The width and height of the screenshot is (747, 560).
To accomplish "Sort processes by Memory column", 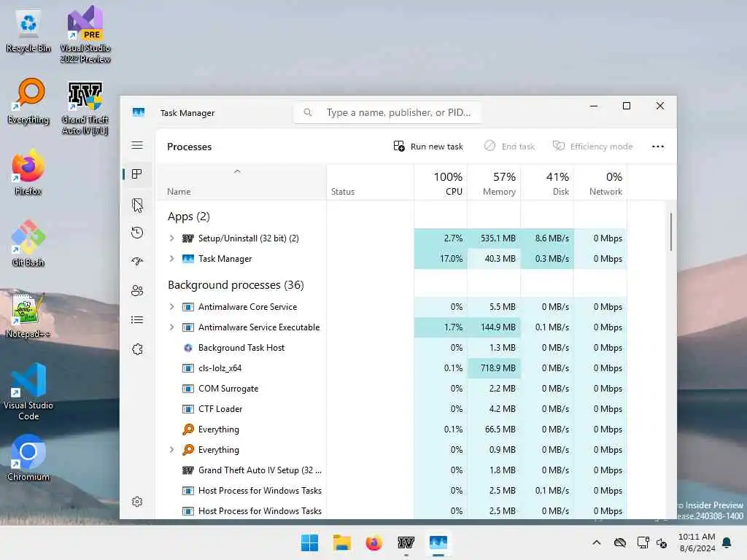I will click(x=495, y=183).
